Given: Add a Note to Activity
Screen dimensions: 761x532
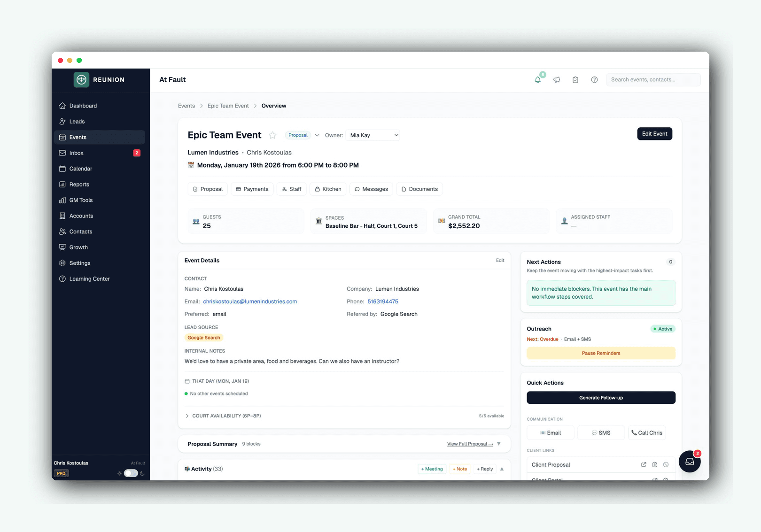Looking at the screenshot, I should (460, 469).
